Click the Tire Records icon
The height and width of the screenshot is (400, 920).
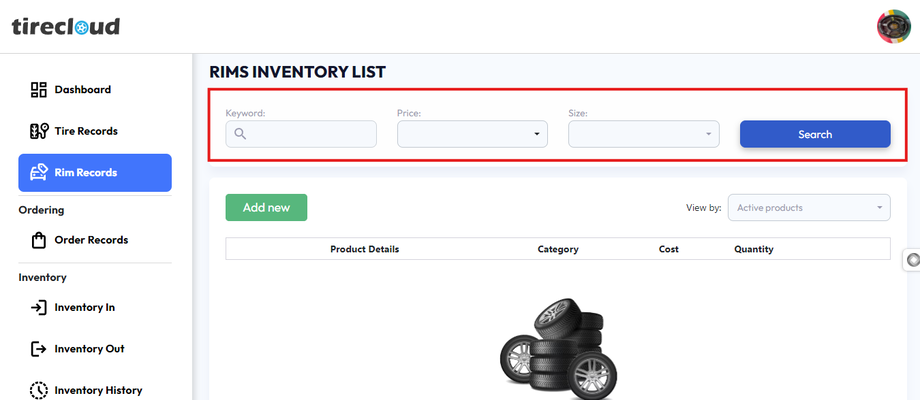(x=39, y=131)
